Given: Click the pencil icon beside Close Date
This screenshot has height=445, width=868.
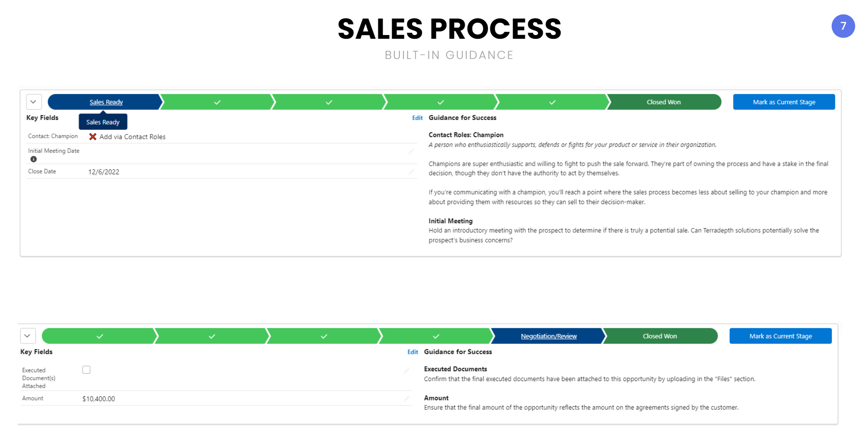Looking at the screenshot, I should 411,172.
